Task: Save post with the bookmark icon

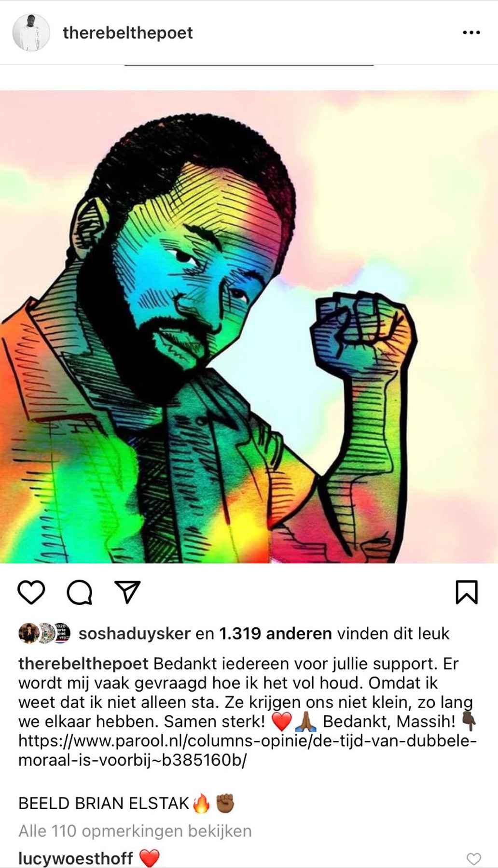Action: tap(467, 592)
